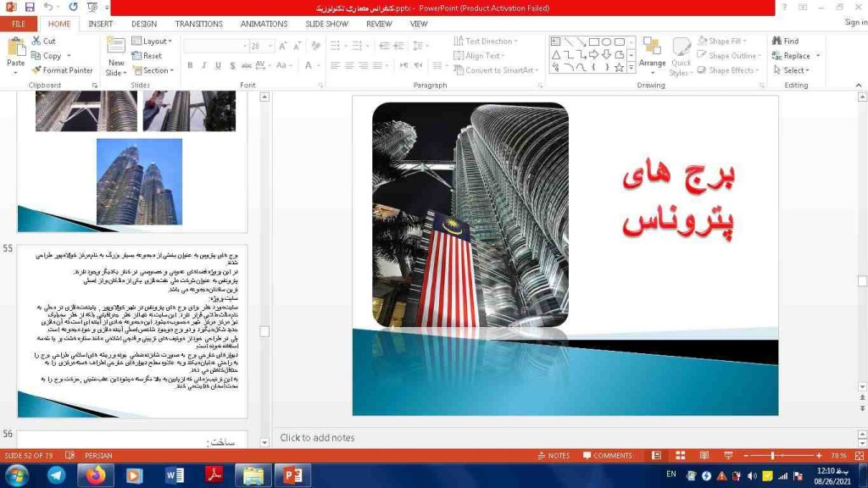868x488 pixels.
Task: Undo last action in quick access toolbar
Action: [x=48, y=7]
